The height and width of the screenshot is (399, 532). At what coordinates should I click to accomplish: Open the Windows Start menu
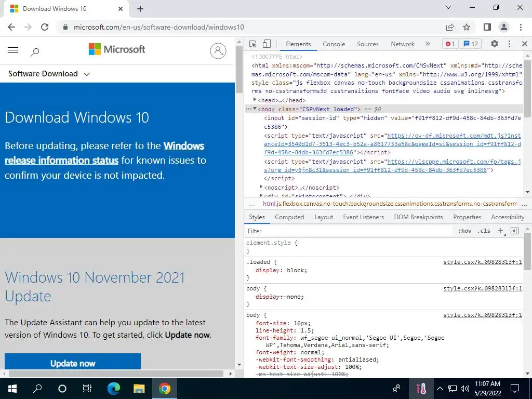(x=12, y=389)
